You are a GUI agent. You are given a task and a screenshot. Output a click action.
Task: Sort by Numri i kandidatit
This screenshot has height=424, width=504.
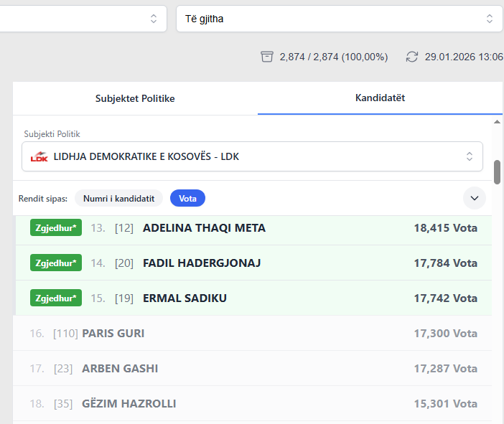[118, 198]
